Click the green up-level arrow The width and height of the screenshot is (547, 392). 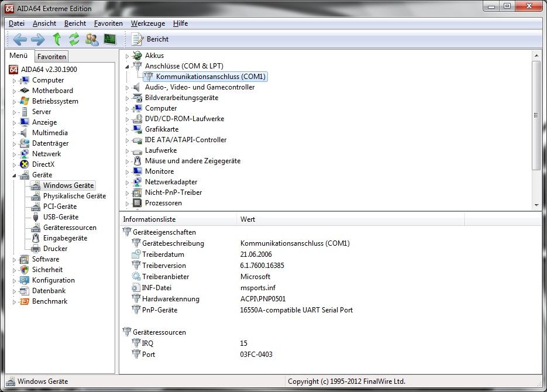pyautogui.click(x=57, y=39)
